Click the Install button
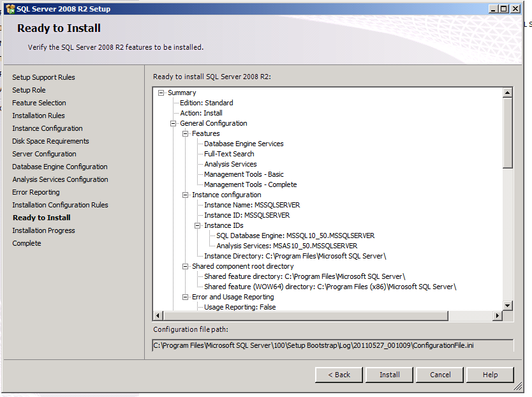 (389, 375)
